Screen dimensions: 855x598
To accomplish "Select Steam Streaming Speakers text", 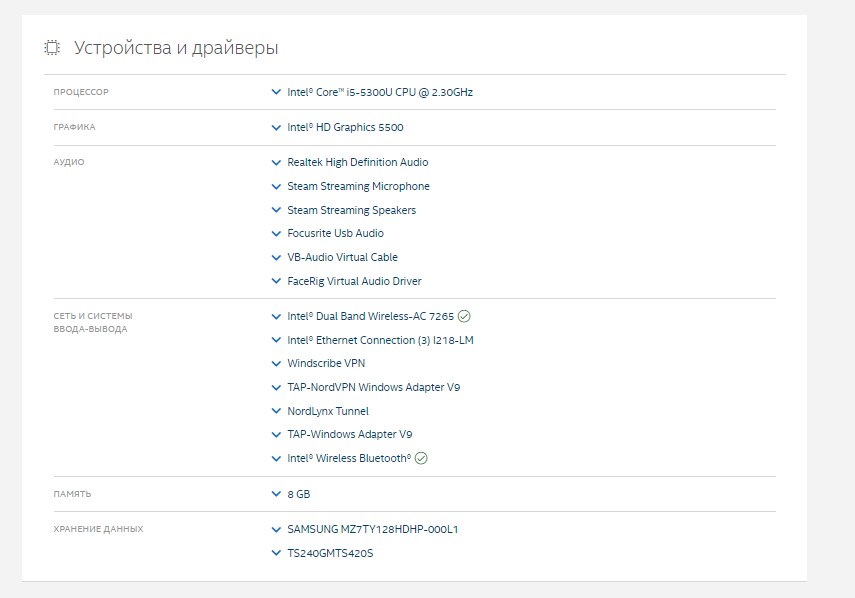I will coord(352,210).
